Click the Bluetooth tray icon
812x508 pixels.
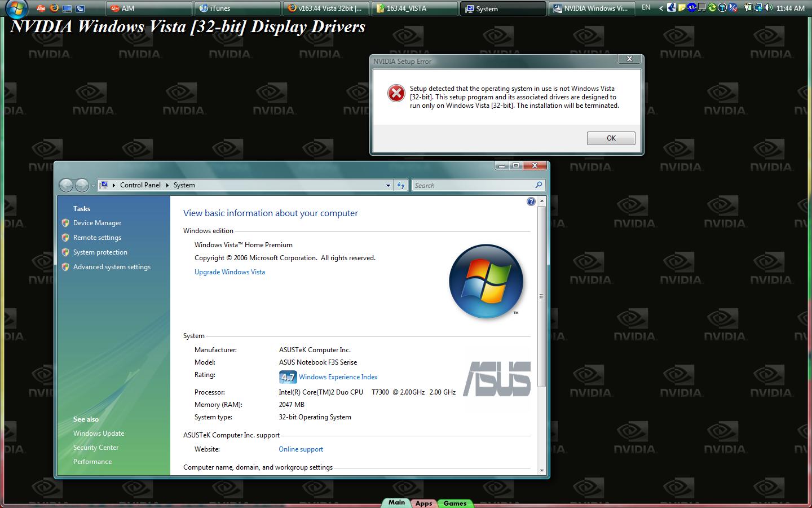coord(733,8)
